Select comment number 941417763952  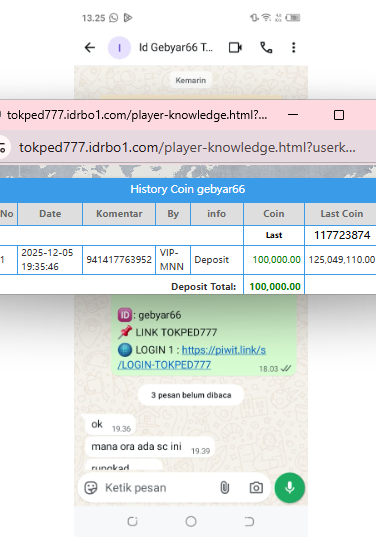(119, 260)
